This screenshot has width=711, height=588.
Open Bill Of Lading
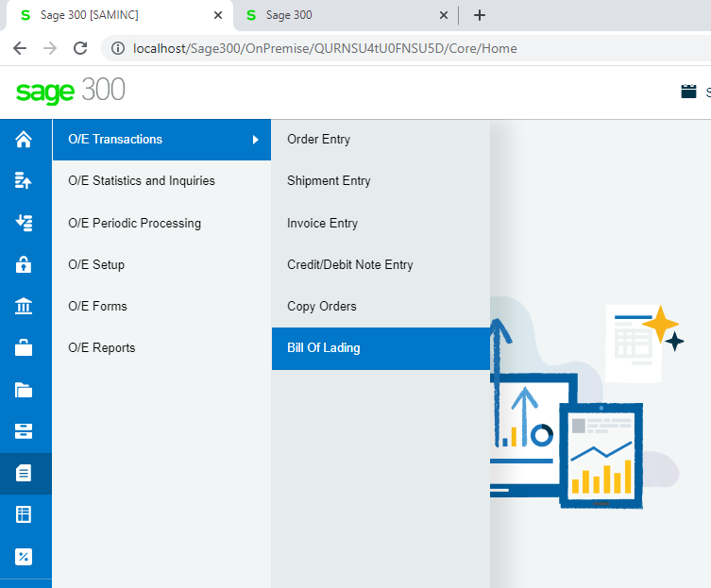(x=381, y=348)
